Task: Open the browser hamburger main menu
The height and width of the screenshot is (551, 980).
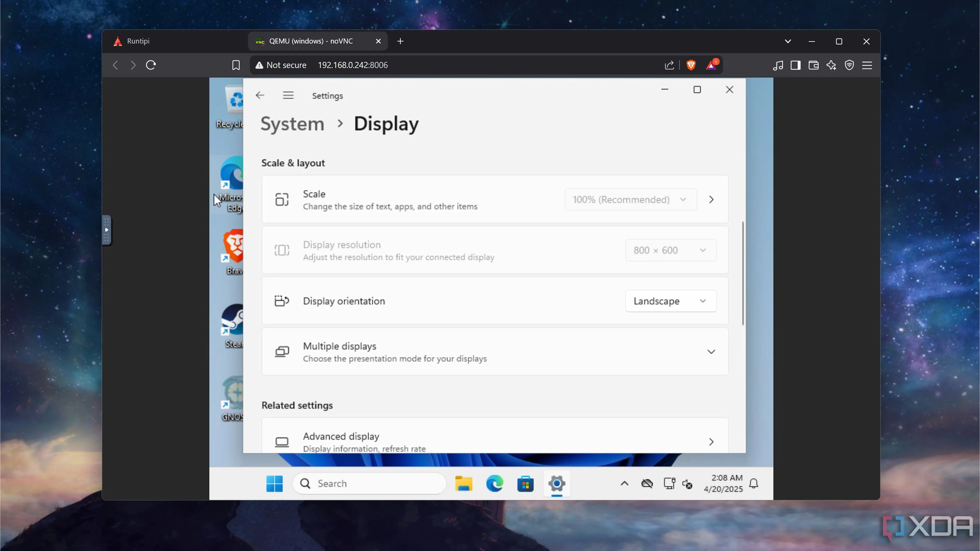Action: pyautogui.click(x=867, y=65)
